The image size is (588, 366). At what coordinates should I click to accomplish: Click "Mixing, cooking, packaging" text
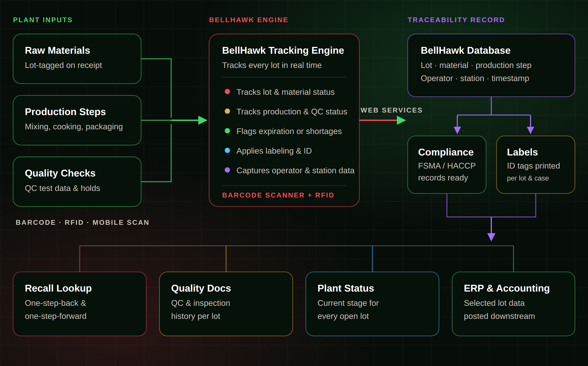74,127
